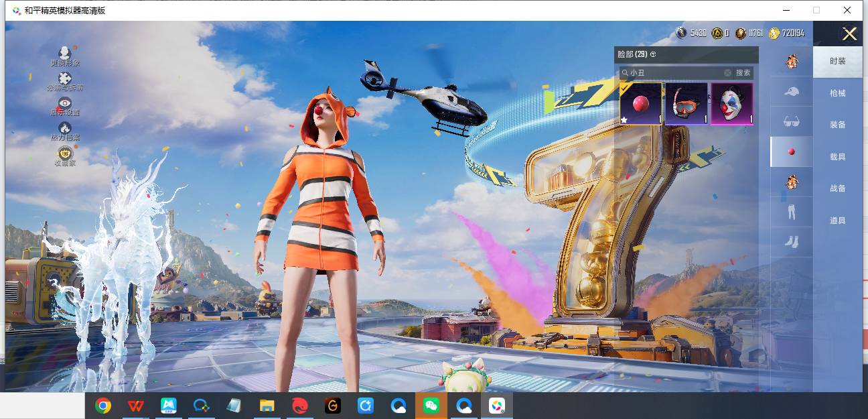Click the star favorite on red nose item
The image size is (868, 419).
pyautogui.click(x=624, y=119)
